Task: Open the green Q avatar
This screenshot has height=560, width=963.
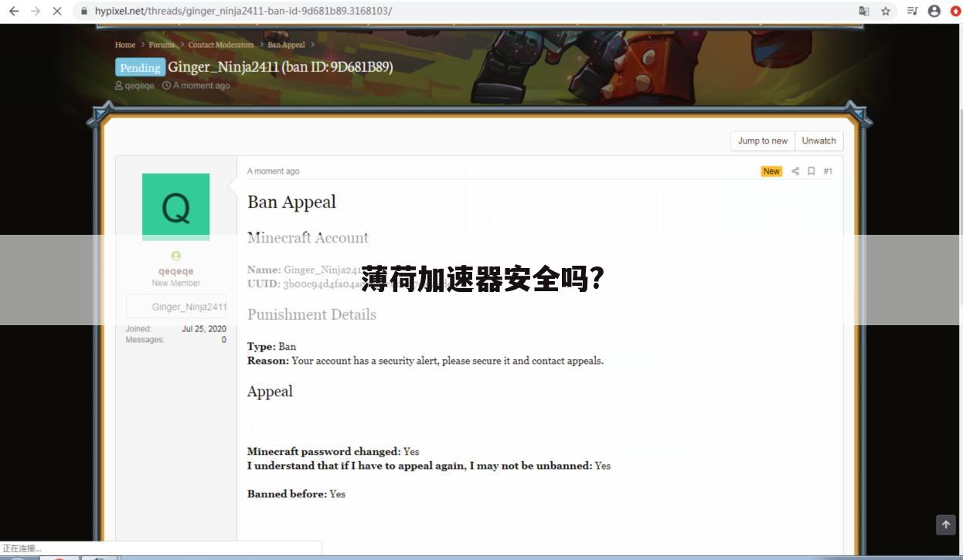Action: pyautogui.click(x=175, y=207)
